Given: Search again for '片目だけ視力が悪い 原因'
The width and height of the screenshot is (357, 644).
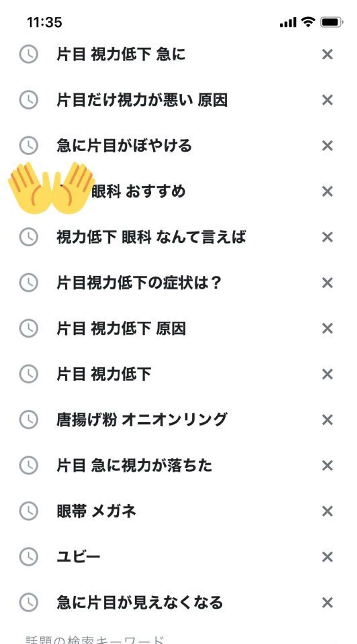Looking at the screenshot, I should click(142, 100).
